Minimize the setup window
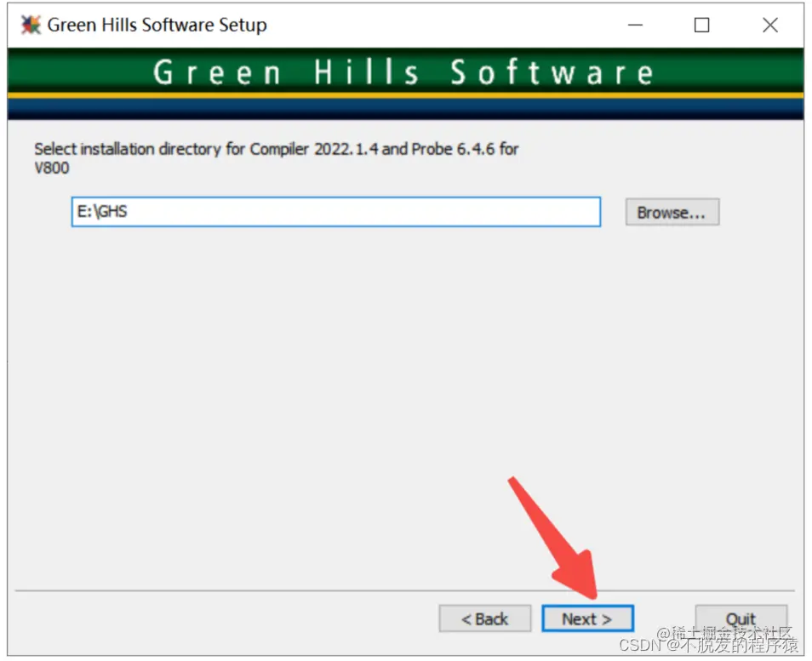 click(635, 25)
